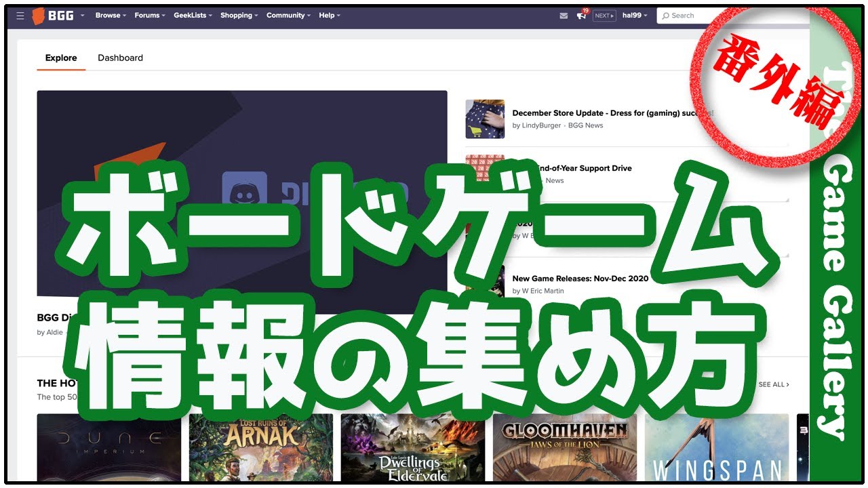Open New Game Releases: Nov-Dec 2020 article
This screenshot has width=868, height=488.
[x=580, y=279]
